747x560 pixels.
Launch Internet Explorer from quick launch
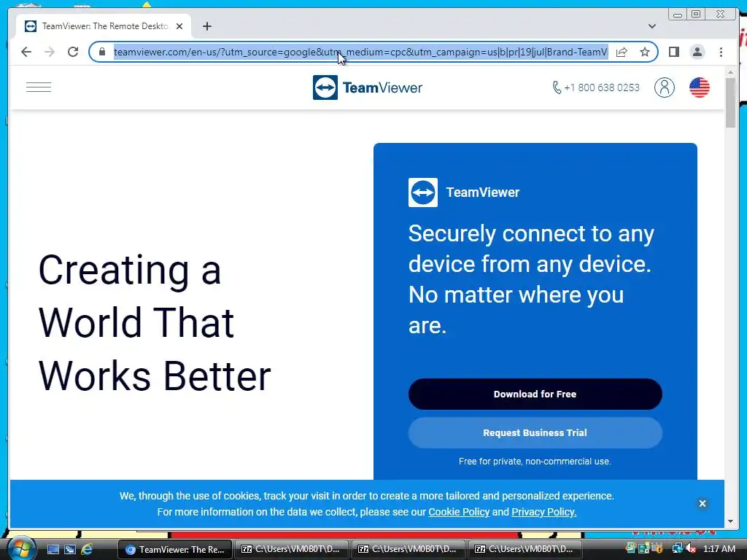coord(87,549)
